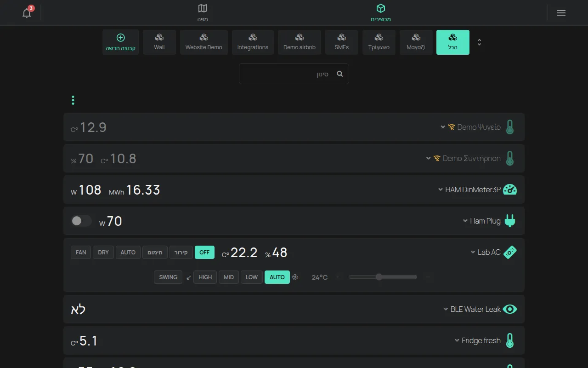Toggle SWING on Lab AC
Viewport: 588px width, 368px height.
tap(168, 277)
